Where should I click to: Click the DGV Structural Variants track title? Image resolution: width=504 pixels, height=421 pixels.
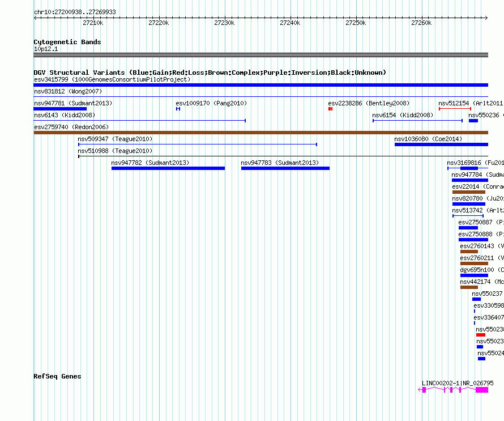click(210, 73)
